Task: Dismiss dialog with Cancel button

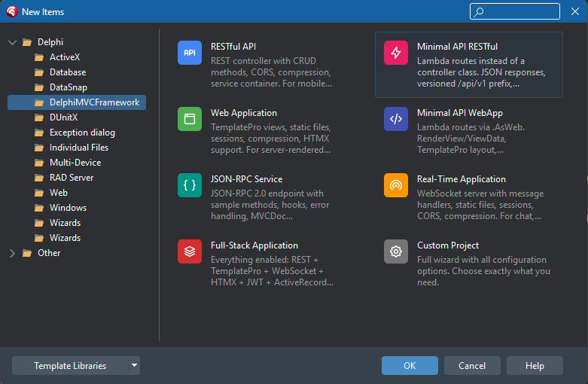Action: click(472, 366)
